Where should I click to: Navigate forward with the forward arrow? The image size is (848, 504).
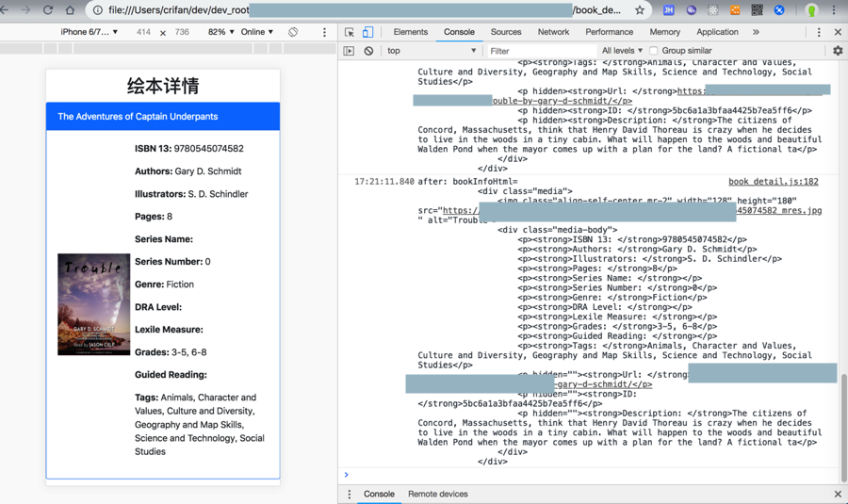26,9
